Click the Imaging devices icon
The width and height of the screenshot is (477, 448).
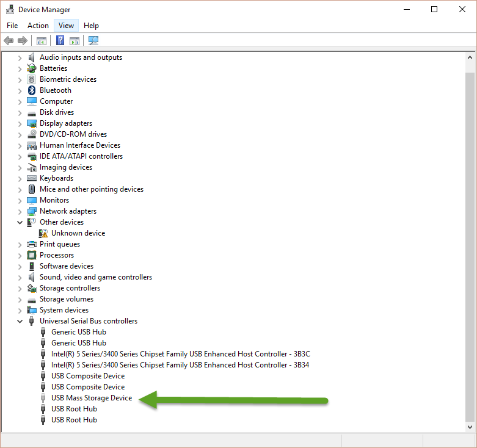click(32, 167)
